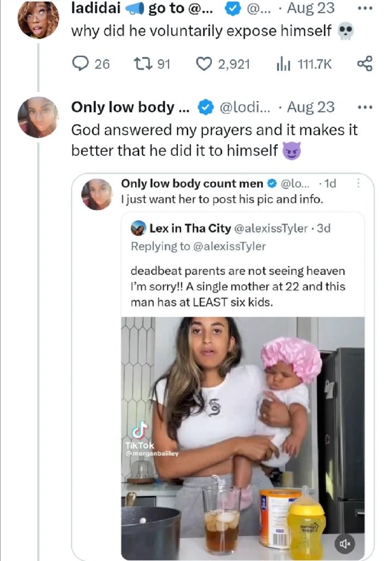Click the Lex in Tha City username
This screenshot has height=561, width=392.
[190, 228]
